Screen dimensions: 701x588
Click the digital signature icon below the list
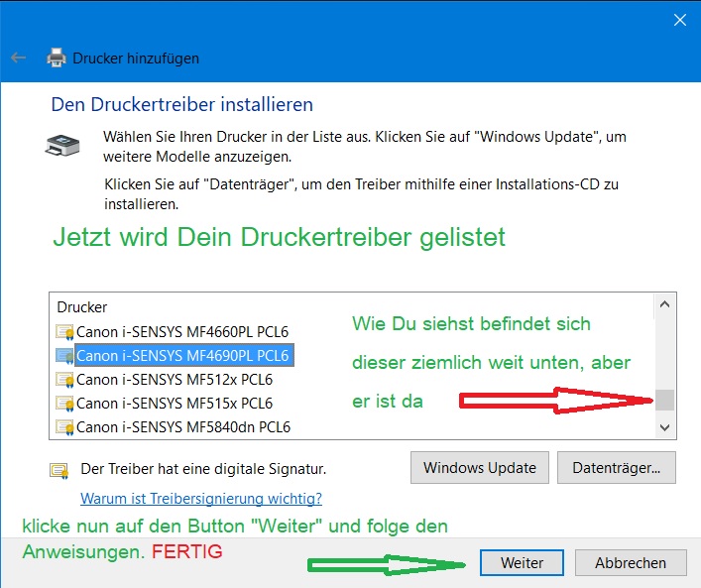59,470
